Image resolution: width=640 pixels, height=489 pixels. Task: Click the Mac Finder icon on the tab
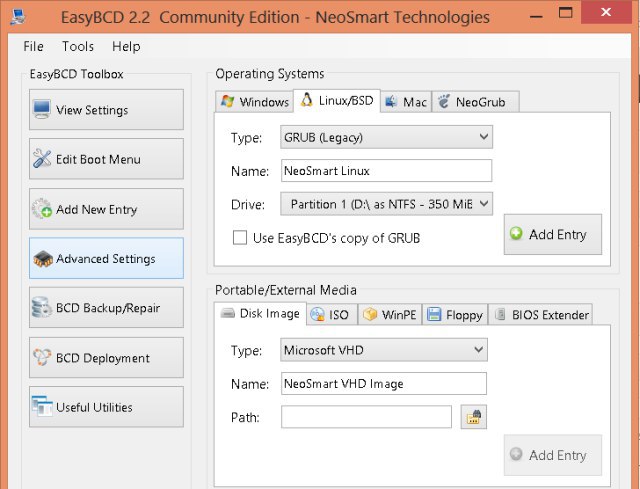[x=391, y=101]
